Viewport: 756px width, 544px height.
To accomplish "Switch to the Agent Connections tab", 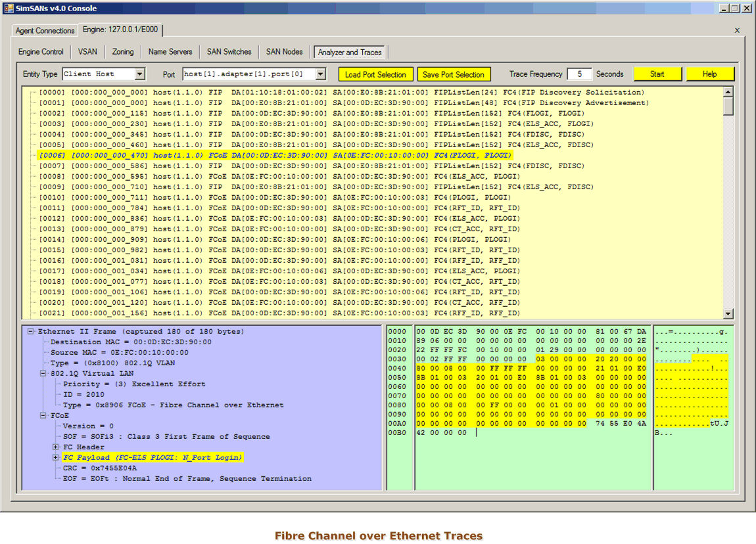I will (45, 31).
